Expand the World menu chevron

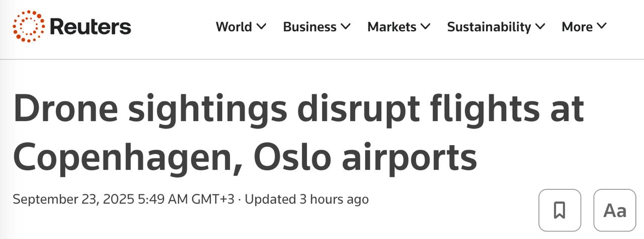(261, 26)
